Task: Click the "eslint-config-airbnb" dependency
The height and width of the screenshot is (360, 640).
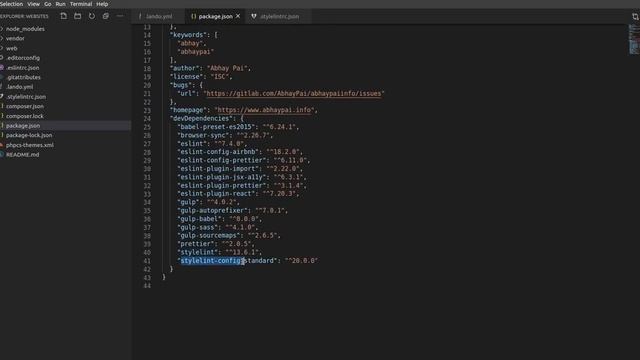Action: tap(218, 152)
